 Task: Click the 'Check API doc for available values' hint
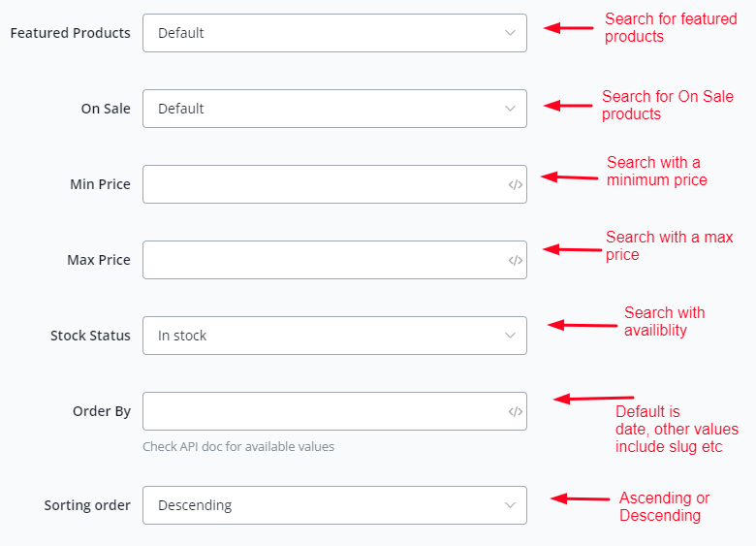click(238, 447)
